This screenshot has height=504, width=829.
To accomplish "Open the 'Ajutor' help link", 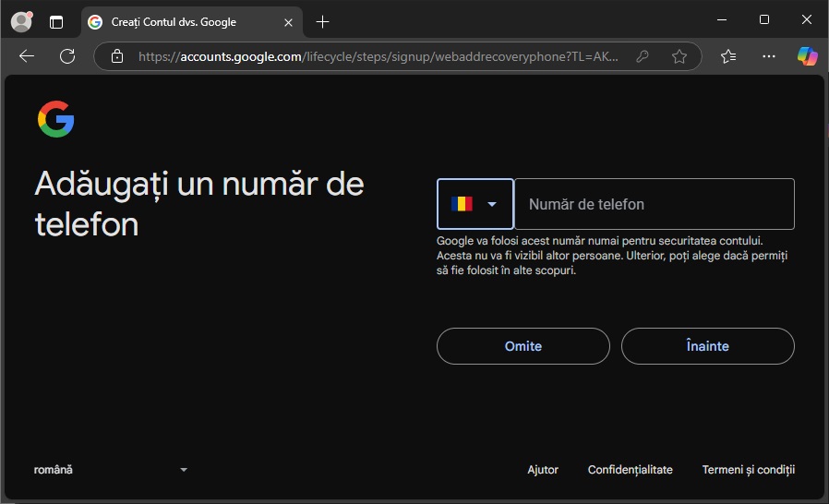I will click(543, 470).
